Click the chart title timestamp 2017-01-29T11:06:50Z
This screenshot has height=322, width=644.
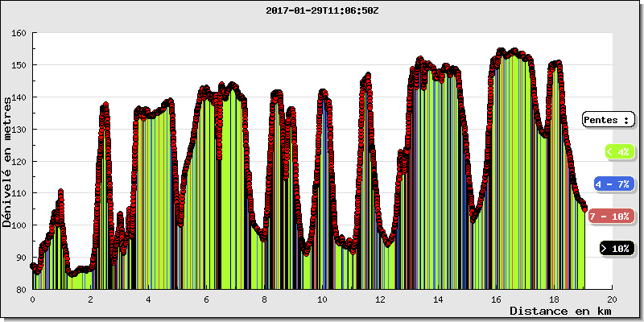click(x=322, y=11)
